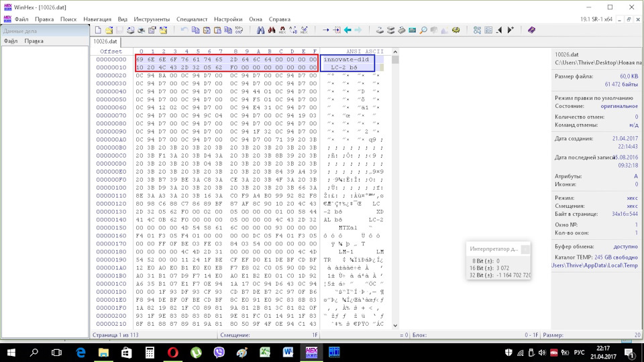Click the 'Смещение:' status bar field
This screenshot has height=362, width=644.
[x=268, y=335]
